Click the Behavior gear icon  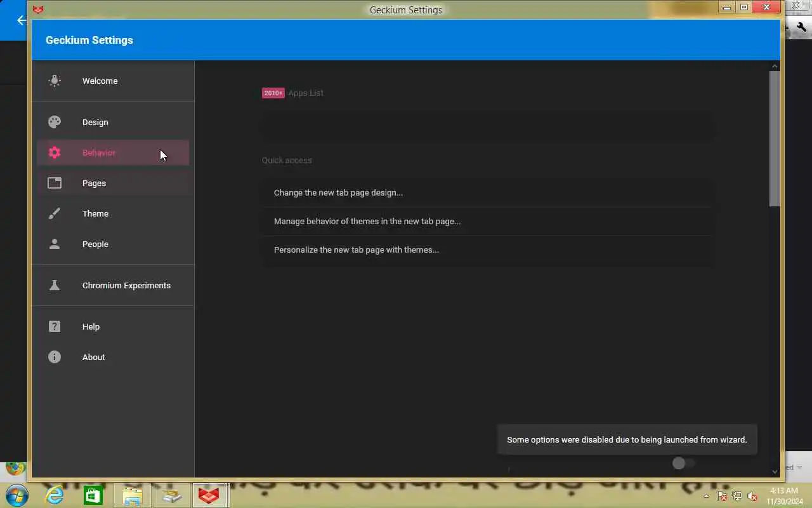click(55, 152)
